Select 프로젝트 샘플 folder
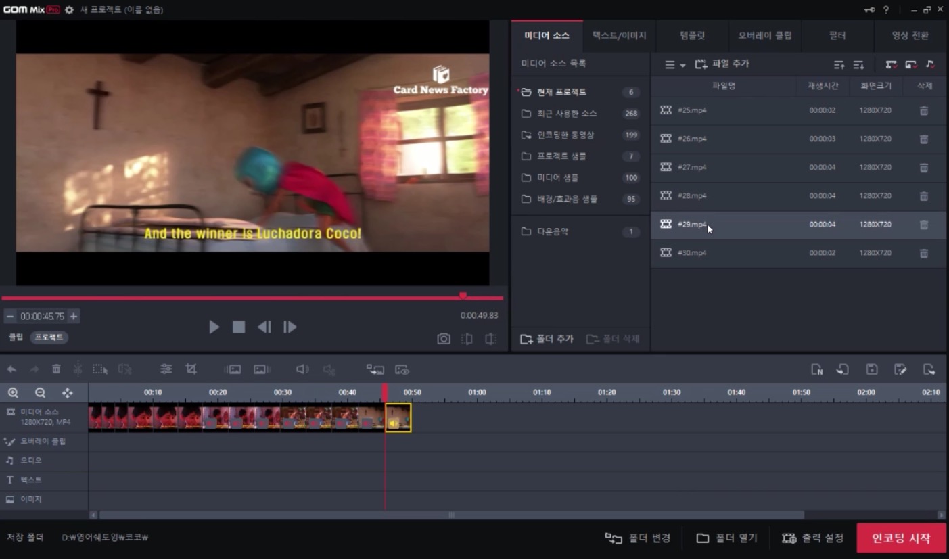 (580, 156)
